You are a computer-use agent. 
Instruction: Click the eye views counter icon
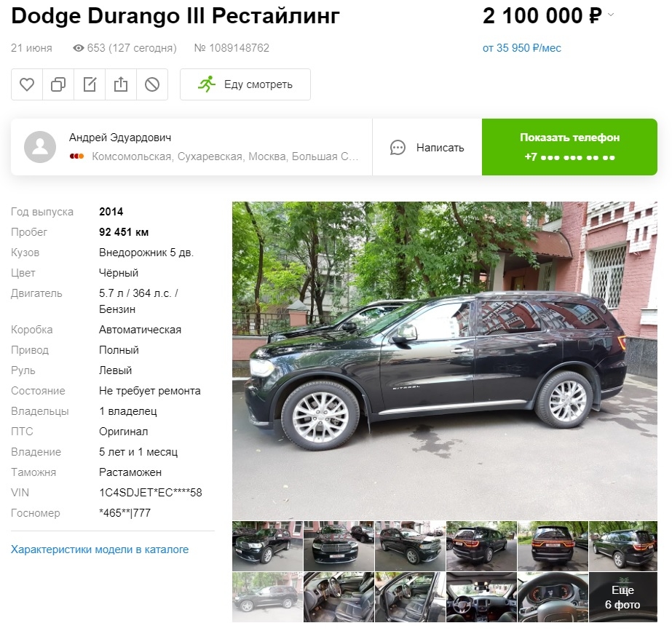pyautogui.click(x=79, y=48)
